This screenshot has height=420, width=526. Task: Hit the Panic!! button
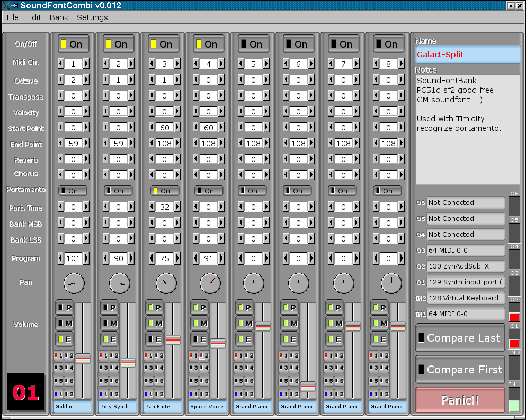(460, 400)
